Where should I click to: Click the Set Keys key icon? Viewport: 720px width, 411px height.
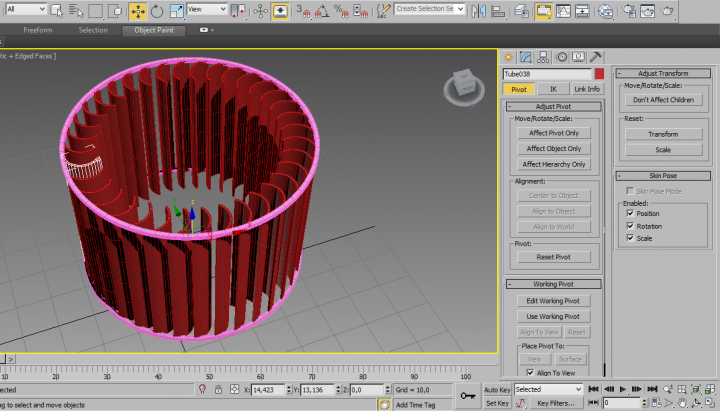pos(467,396)
